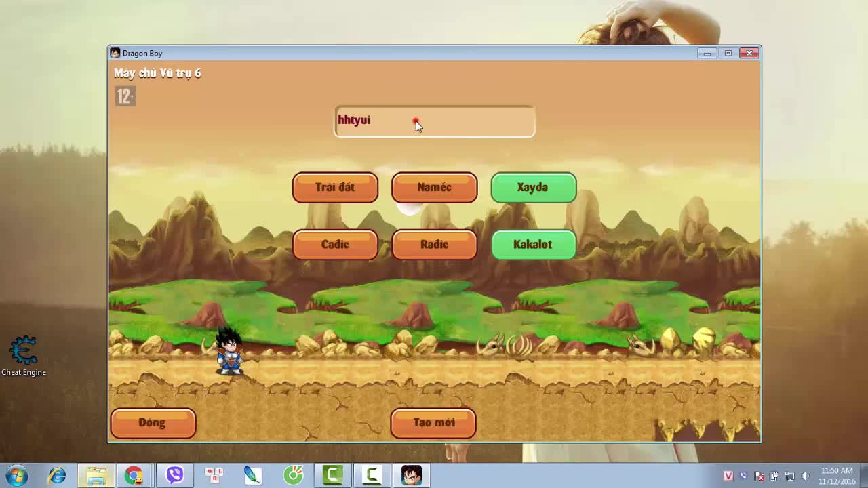Open the Viber taskbar icon
The width and height of the screenshot is (868, 488).
point(174,476)
